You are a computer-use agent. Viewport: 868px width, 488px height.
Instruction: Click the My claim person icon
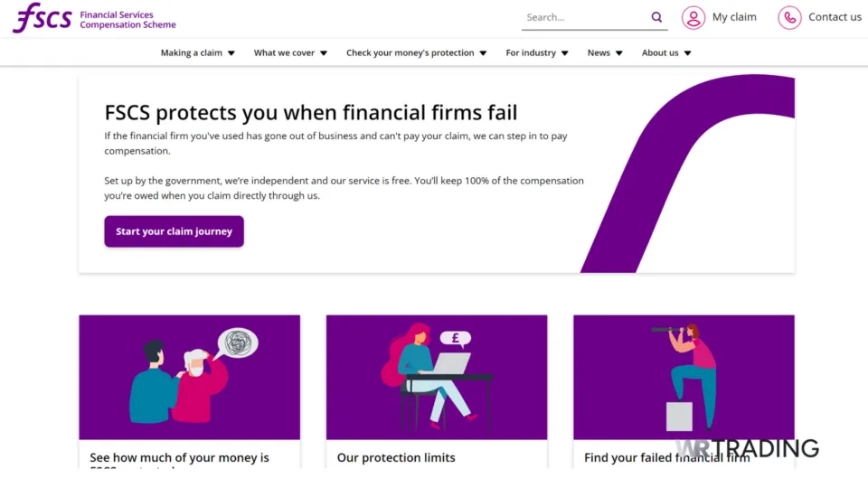[x=693, y=17]
